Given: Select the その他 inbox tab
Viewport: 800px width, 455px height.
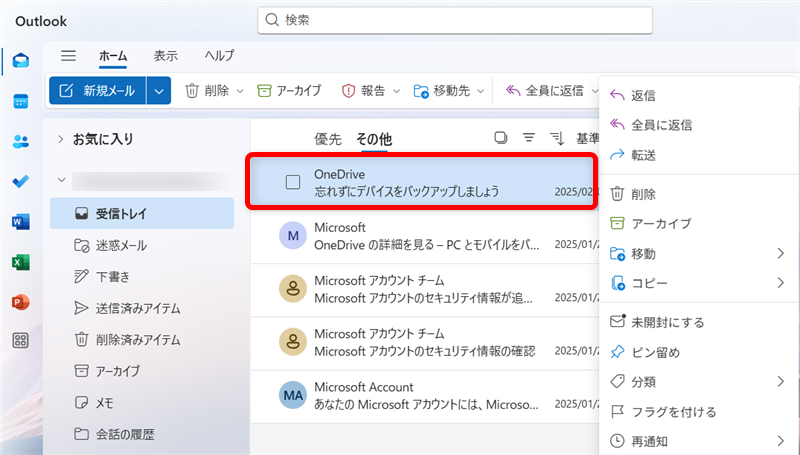Looking at the screenshot, I should tap(374, 139).
